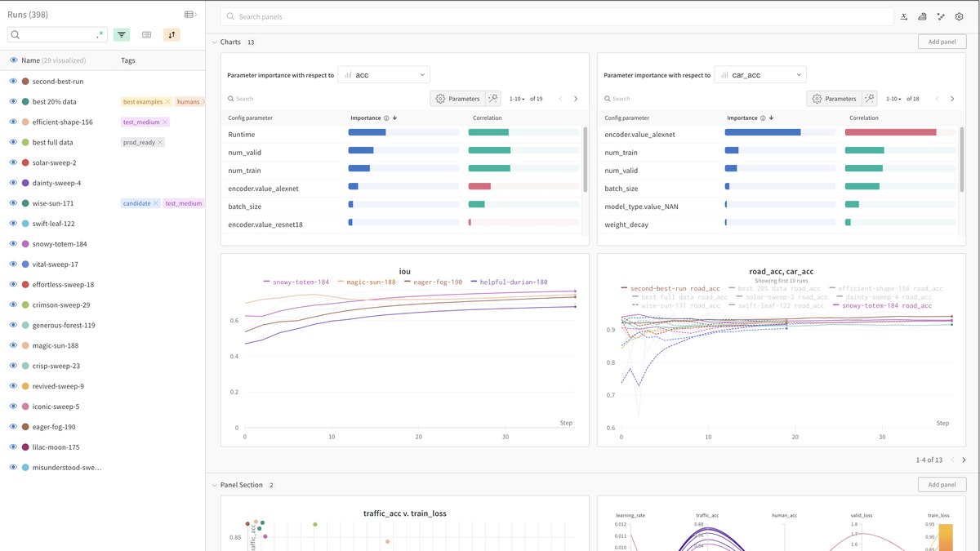This screenshot has width=980, height=551.
Task: Click helpful-durian-180 legend in iou chart
Action: 510,282
